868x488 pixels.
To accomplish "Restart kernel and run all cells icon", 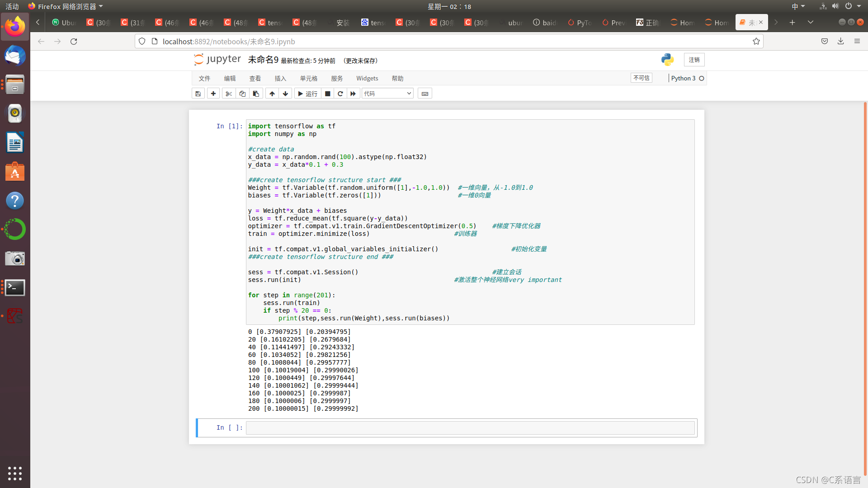I will pos(353,94).
